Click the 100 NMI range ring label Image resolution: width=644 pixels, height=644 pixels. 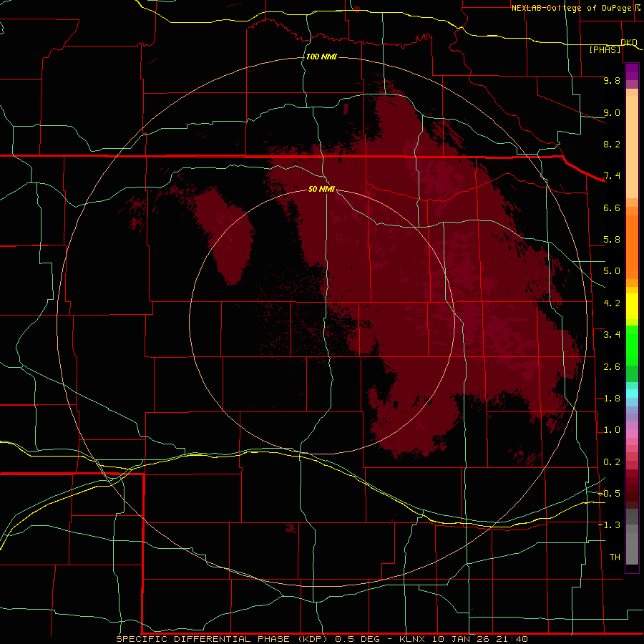click(x=321, y=57)
